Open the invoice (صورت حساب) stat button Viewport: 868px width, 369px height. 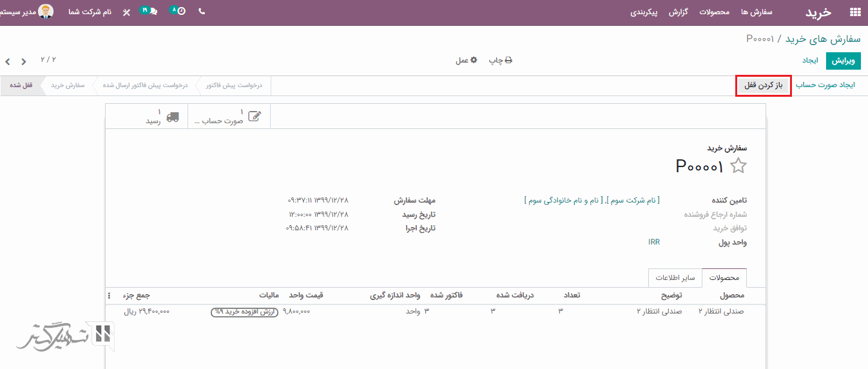pyautogui.click(x=230, y=117)
